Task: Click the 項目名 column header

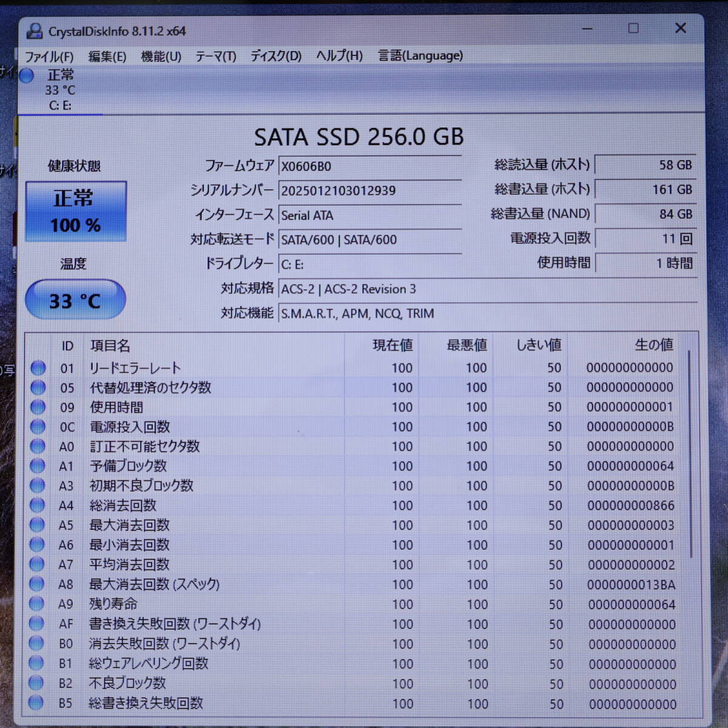Action: pos(110,346)
